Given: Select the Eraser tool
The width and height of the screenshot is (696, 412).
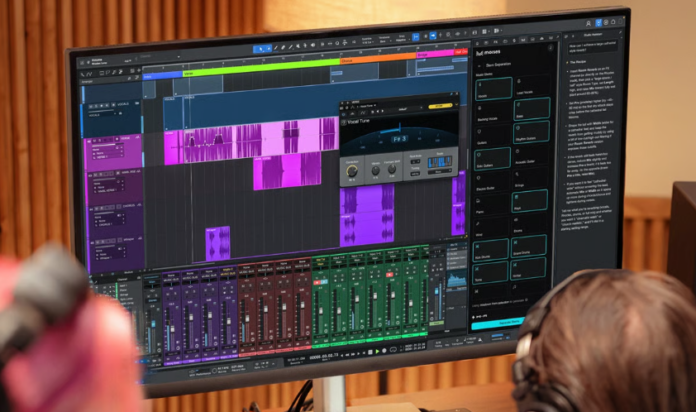Looking at the screenshot, I should 283,48.
